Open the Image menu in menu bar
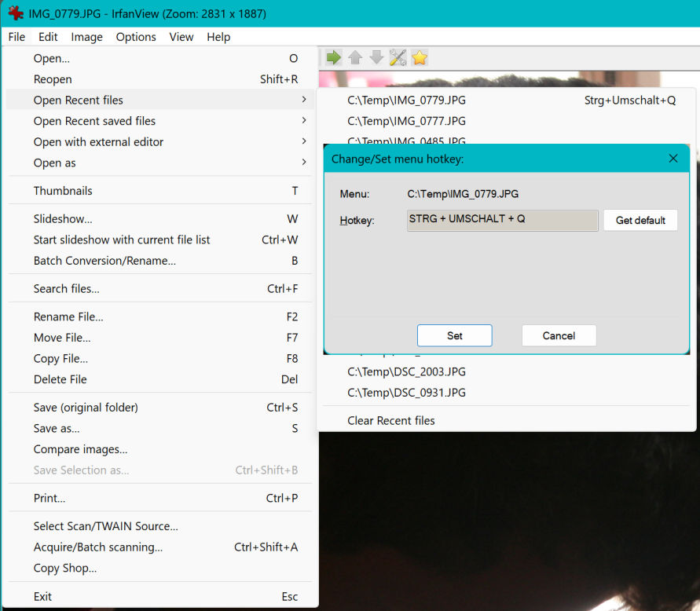 [x=86, y=37]
